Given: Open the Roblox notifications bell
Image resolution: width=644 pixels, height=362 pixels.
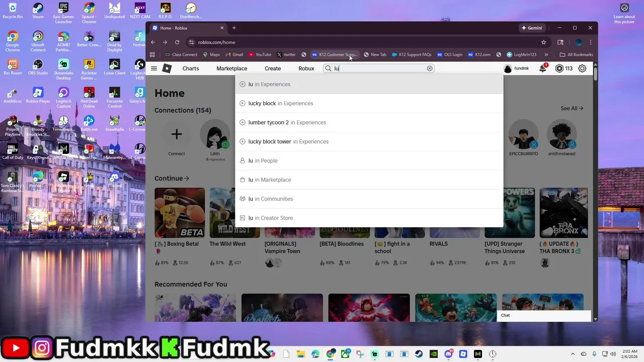Looking at the screenshot, I should (543, 68).
